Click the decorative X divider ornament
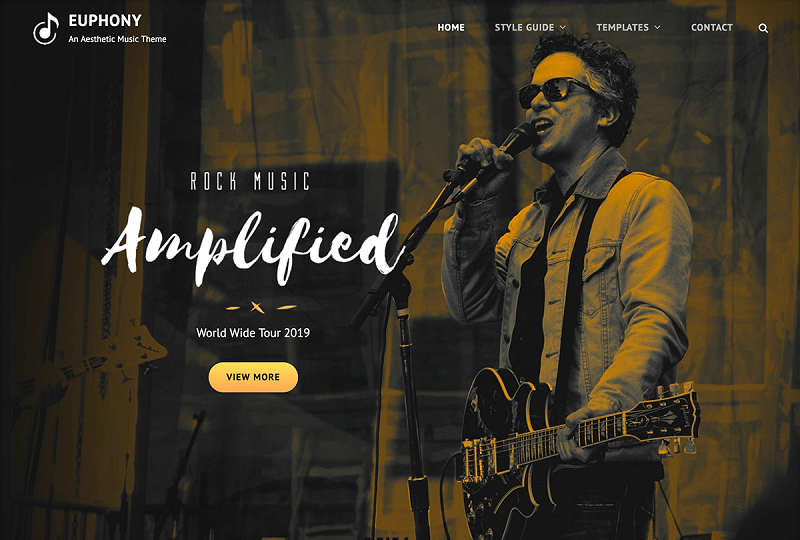Image resolution: width=800 pixels, height=540 pixels. click(x=258, y=307)
